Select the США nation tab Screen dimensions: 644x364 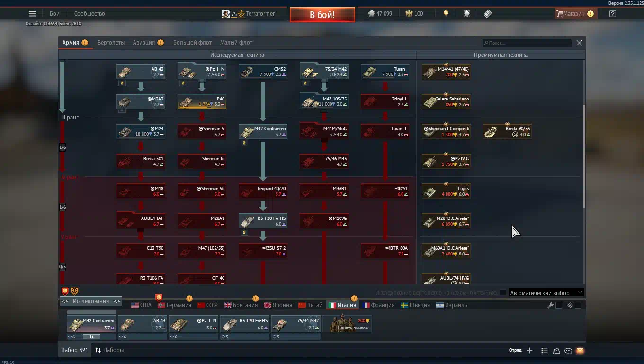click(142, 305)
